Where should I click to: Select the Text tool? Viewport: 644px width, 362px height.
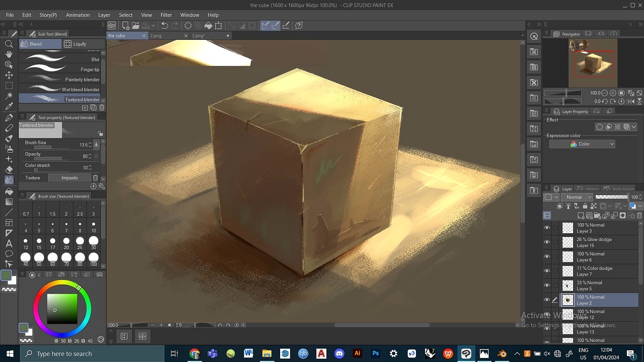(x=9, y=243)
